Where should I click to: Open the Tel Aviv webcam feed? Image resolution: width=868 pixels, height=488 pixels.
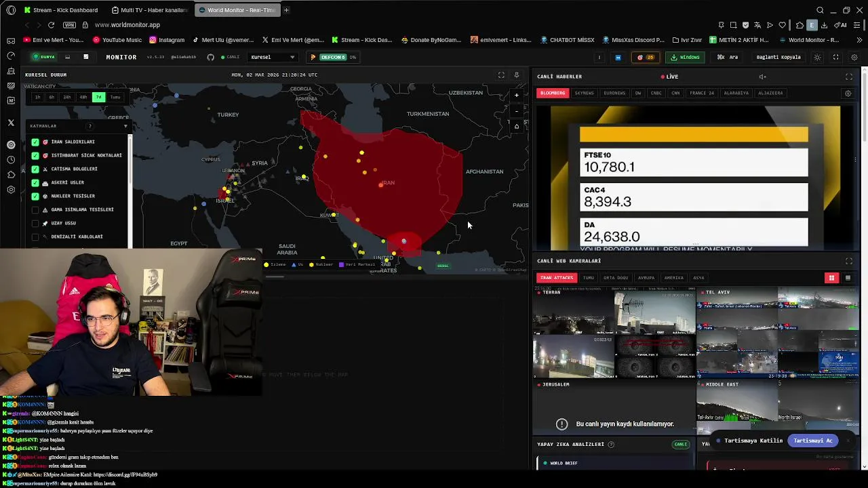[778, 332]
